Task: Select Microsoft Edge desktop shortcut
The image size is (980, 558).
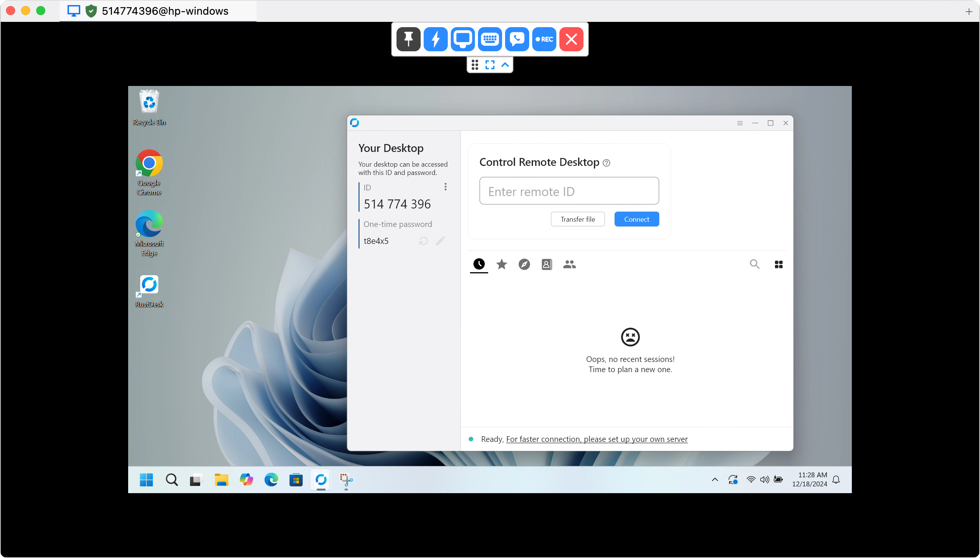Action: [x=149, y=233]
